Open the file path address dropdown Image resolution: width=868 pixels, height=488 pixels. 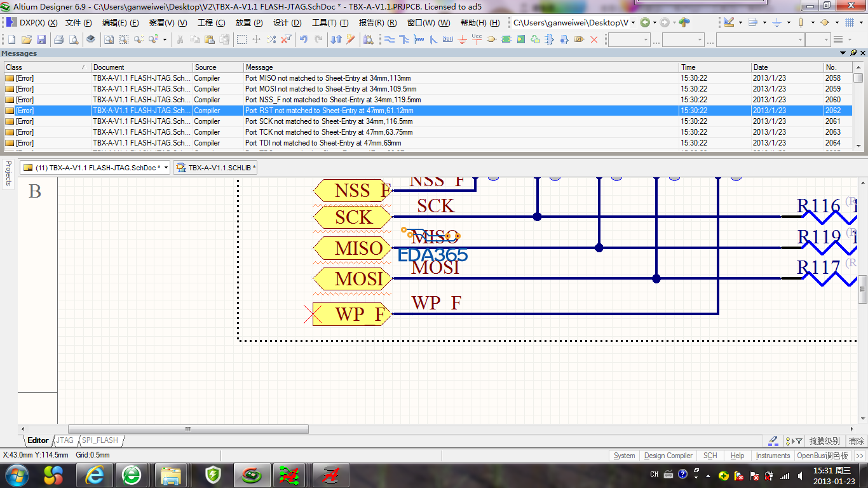[x=633, y=22]
